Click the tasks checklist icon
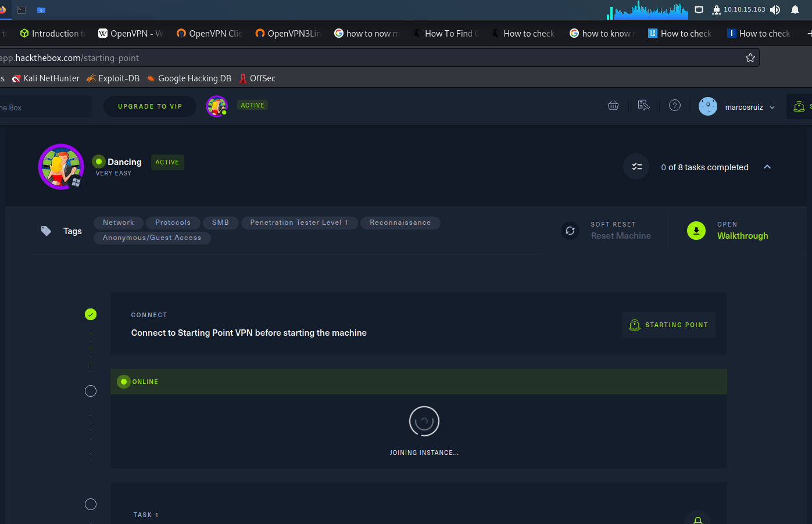The image size is (812, 524). tap(636, 167)
